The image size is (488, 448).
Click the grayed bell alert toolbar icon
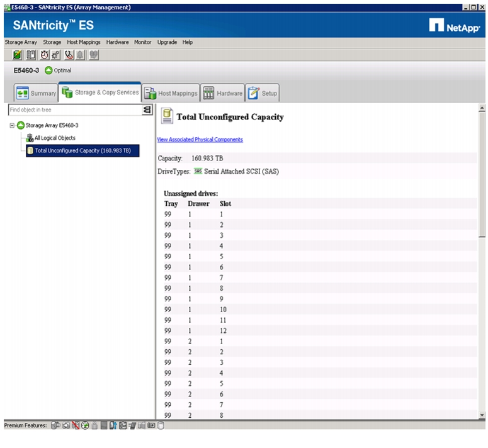pos(80,55)
